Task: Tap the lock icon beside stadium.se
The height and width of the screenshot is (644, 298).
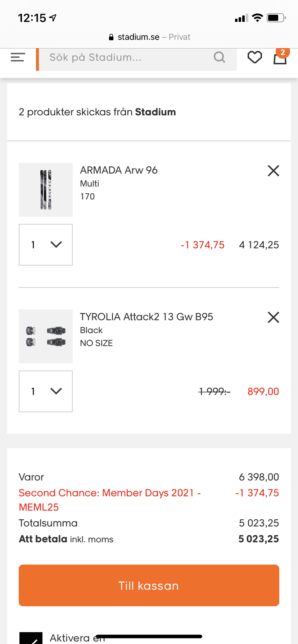Action: click(x=111, y=37)
